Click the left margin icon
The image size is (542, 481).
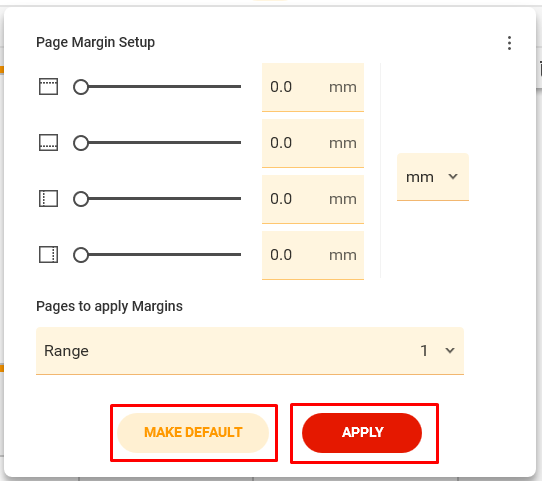(48, 199)
